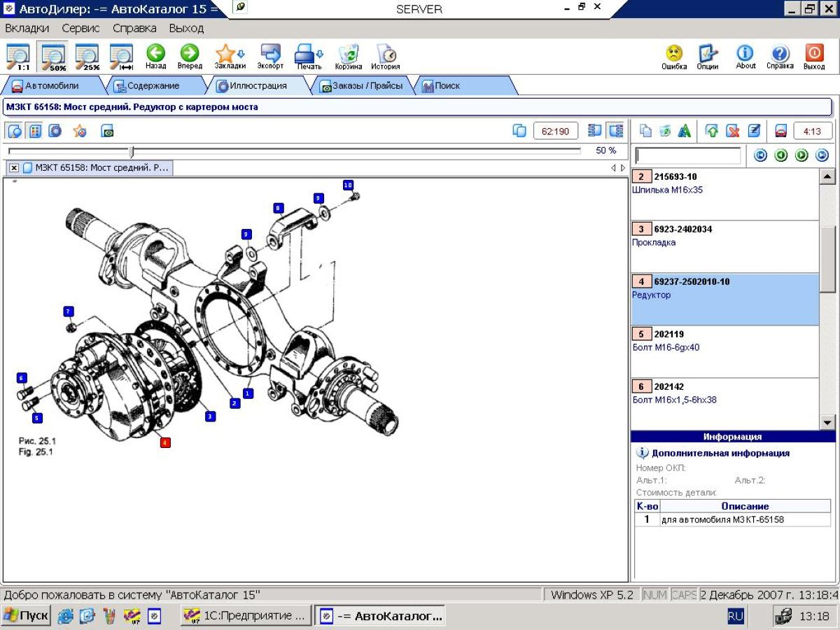Jump to first part in list
The width and height of the screenshot is (840, 630).
(760, 155)
